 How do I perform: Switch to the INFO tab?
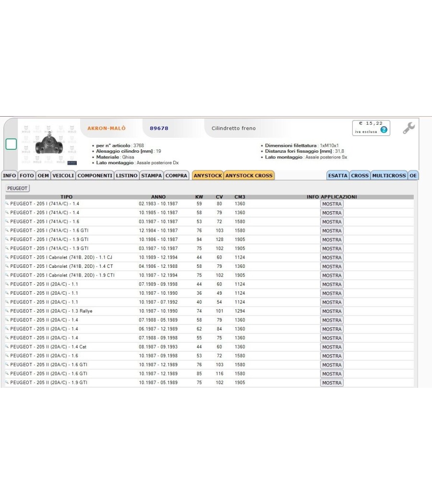9,176
